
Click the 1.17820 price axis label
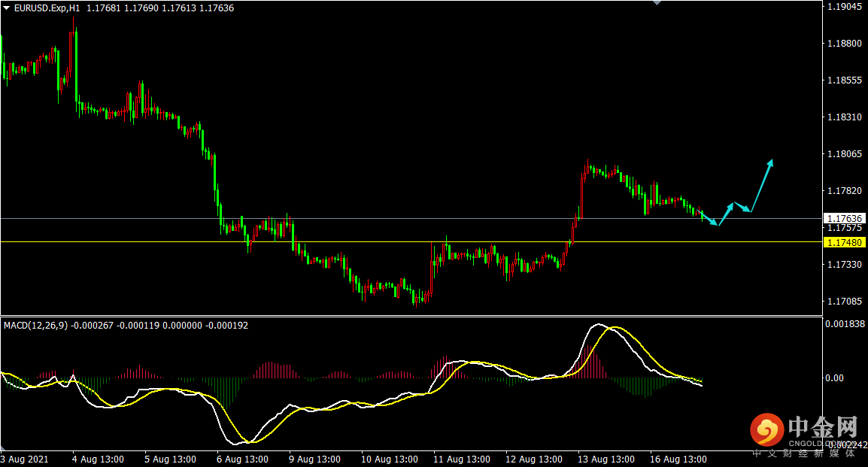tap(844, 190)
